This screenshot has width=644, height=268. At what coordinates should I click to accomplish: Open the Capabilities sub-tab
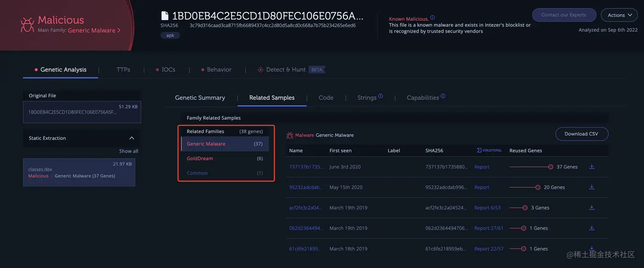[x=423, y=98]
